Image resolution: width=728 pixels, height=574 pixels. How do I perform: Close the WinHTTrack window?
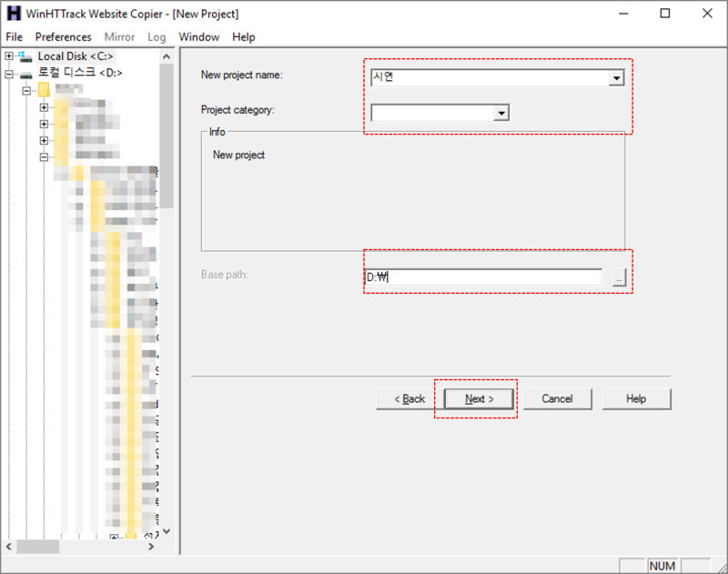(x=707, y=14)
